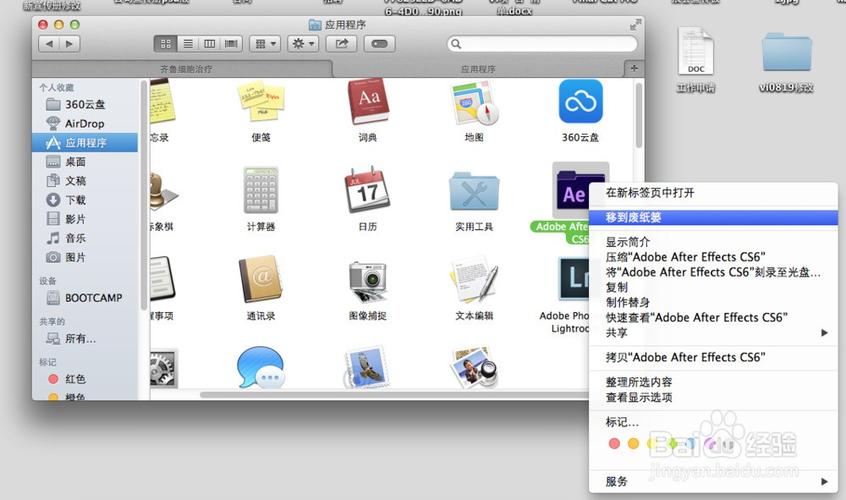Viewport: 846px width, 500px height.
Task: Choose 压缩"Adobe After Effects CS6" menu item
Action: click(x=713, y=257)
